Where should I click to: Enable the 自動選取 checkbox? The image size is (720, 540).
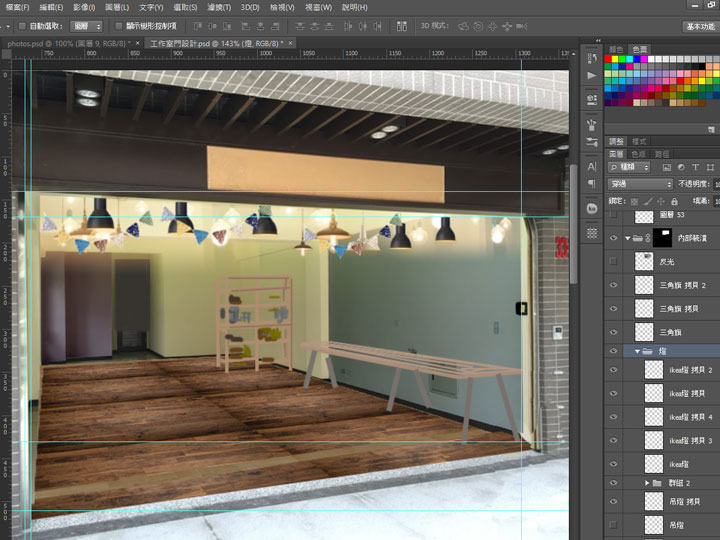[23, 26]
